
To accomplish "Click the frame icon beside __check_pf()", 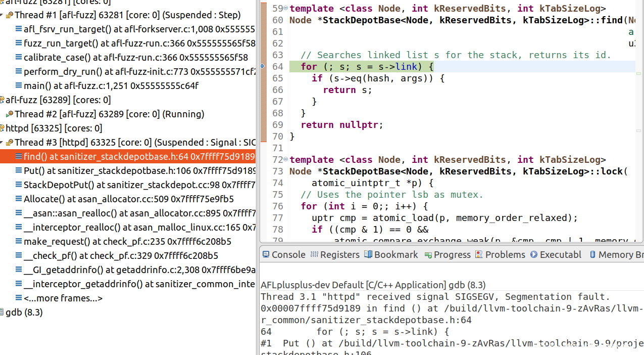I will [x=19, y=256].
